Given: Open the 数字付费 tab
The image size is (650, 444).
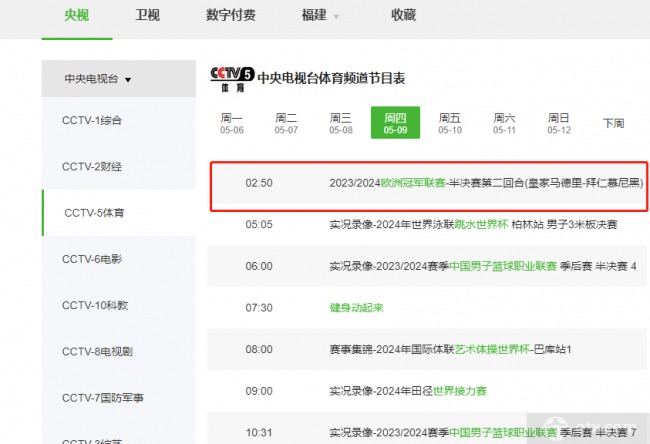Looking at the screenshot, I should pyautogui.click(x=231, y=16).
